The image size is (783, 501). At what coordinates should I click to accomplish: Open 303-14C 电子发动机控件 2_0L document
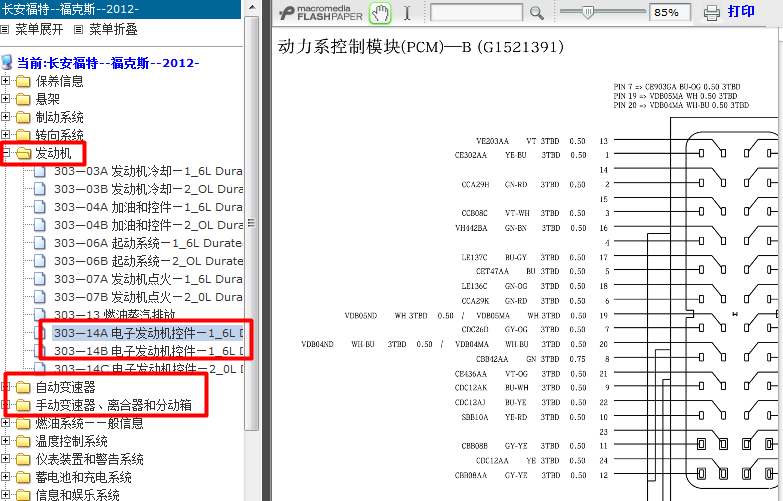pos(148,369)
